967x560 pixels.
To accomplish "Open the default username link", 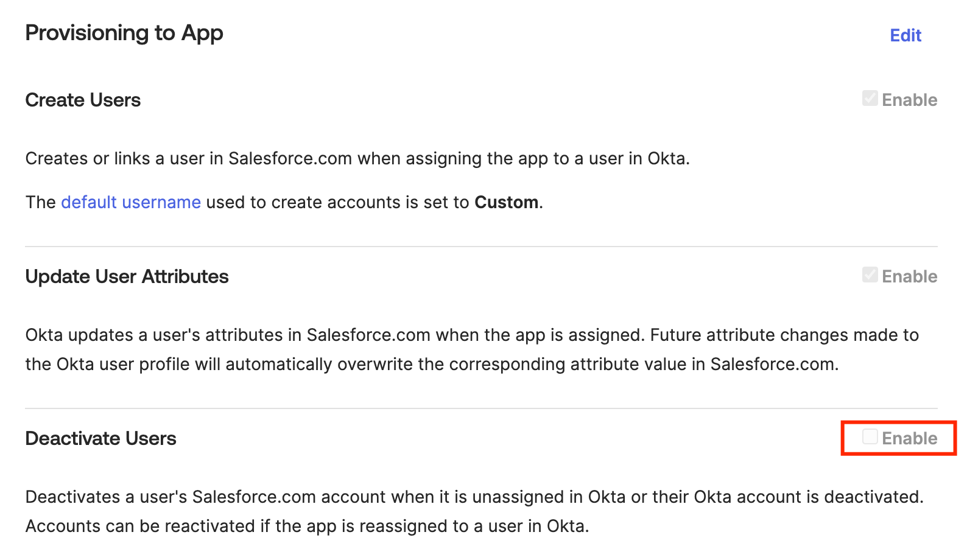I will (131, 202).
